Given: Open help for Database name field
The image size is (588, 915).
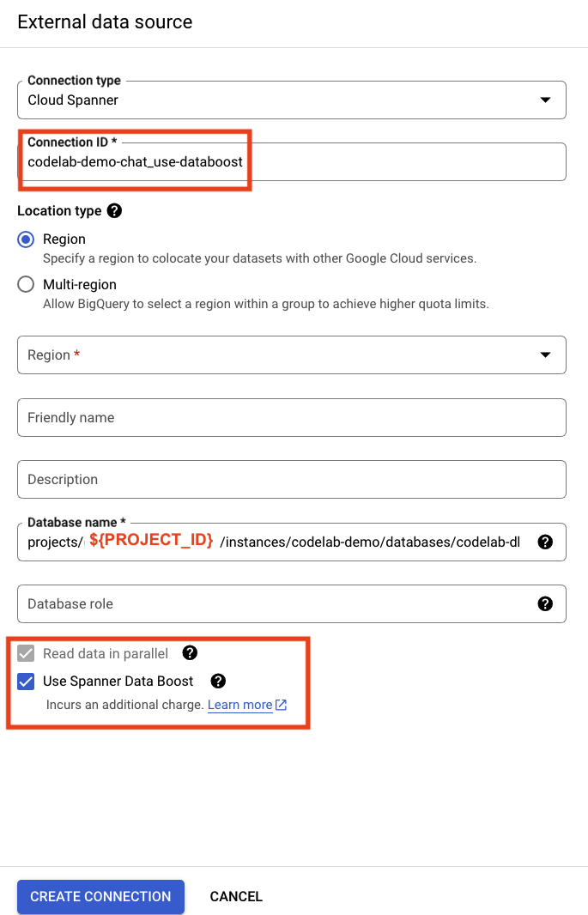Looking at the screenshot, I should pyautogui.click(x=544, y=542).
